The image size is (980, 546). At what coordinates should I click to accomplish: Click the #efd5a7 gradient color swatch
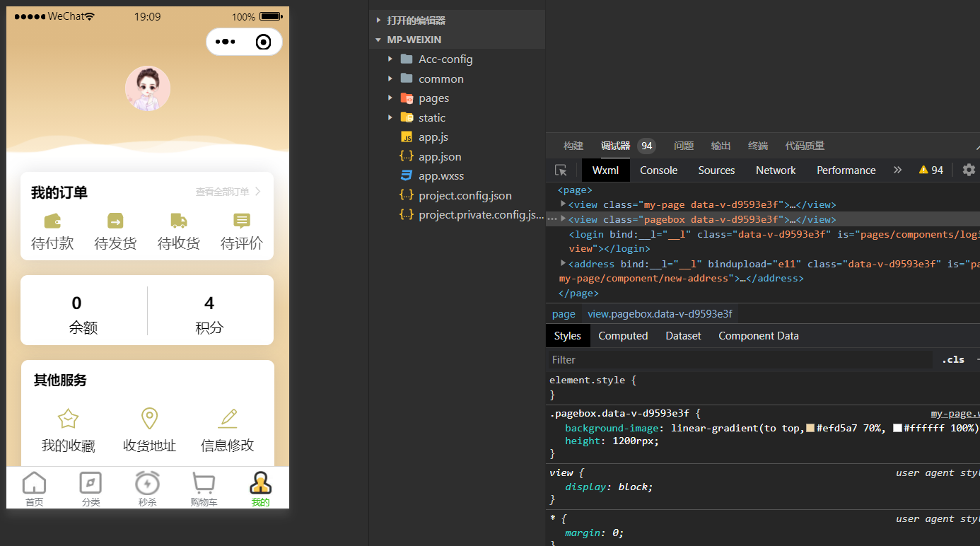pos(810,428)
